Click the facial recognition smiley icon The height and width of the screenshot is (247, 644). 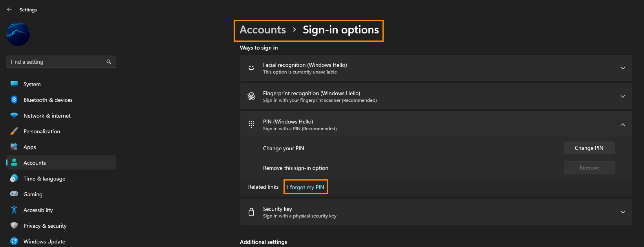pyautogui.click(x=251, y=68)
